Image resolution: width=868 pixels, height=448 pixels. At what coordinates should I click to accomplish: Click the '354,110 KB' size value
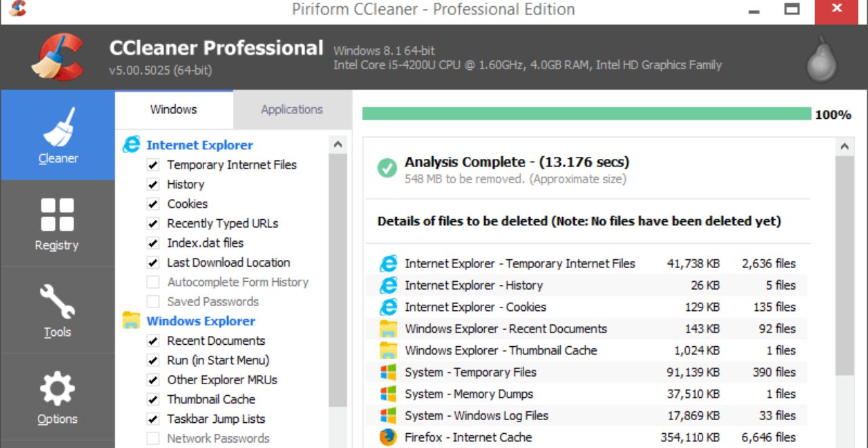click(690, 437)
